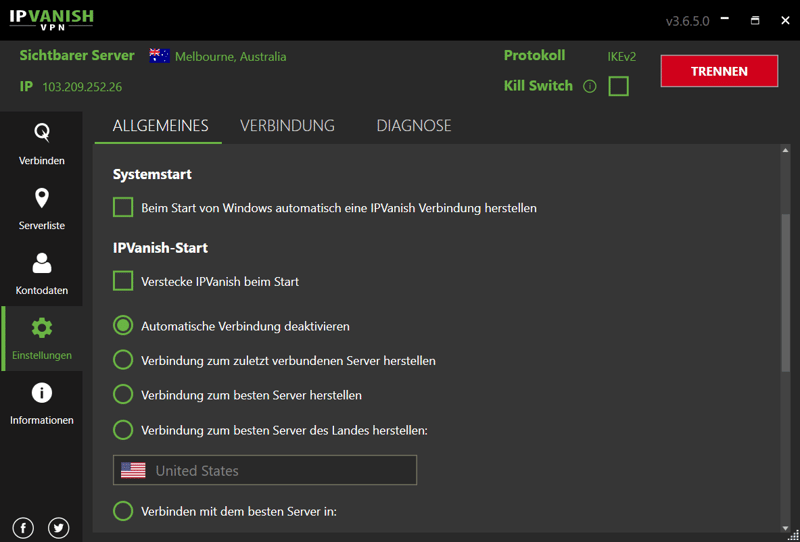The height and width of the screenshot is (542, 800).
Task: Enable the Kill Switch checkbox
Action: (x=618, y=86)
